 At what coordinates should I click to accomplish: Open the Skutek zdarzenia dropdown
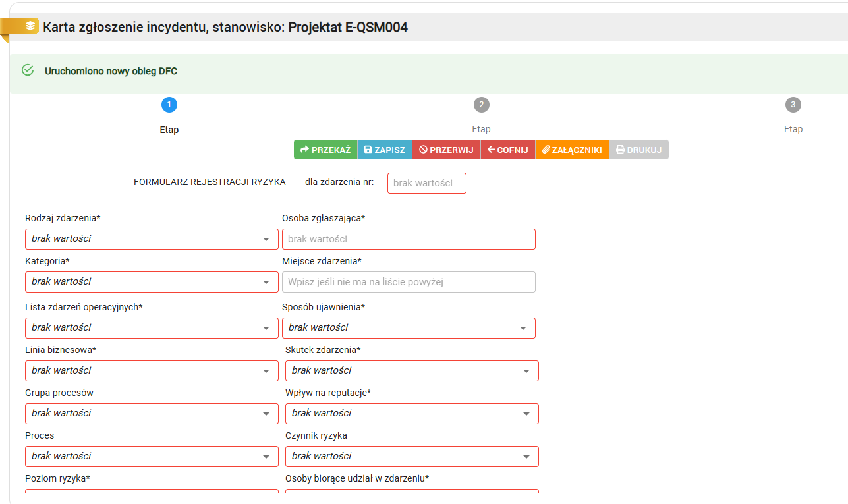point(412,371)
